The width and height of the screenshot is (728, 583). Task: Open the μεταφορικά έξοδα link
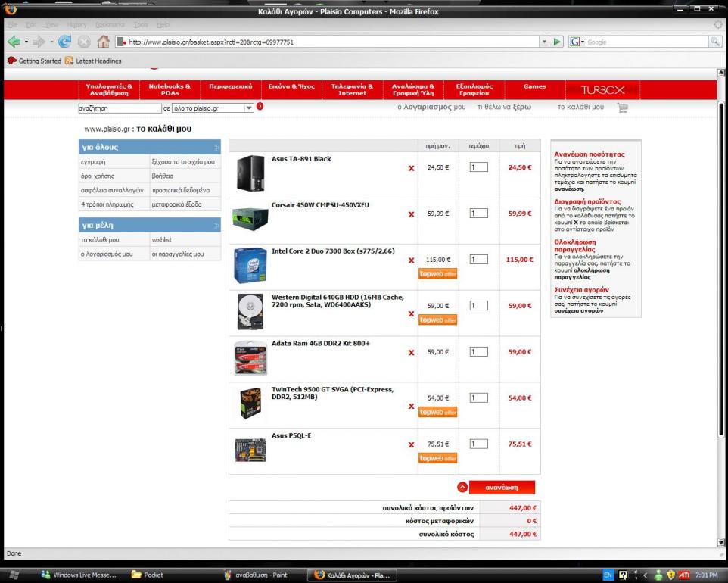click(176, 204)
